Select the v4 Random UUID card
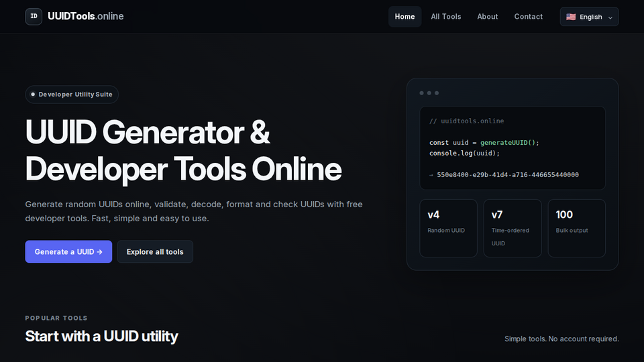The image size is (644, 362). pyautogui.click(x=448, y=228)
